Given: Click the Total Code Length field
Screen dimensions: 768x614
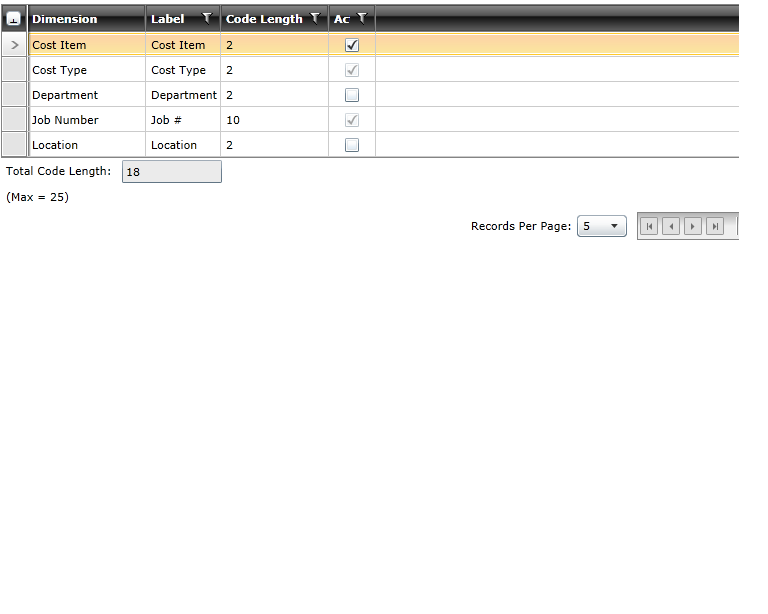Looking at the screenshot, I should [x=171, y=172].
